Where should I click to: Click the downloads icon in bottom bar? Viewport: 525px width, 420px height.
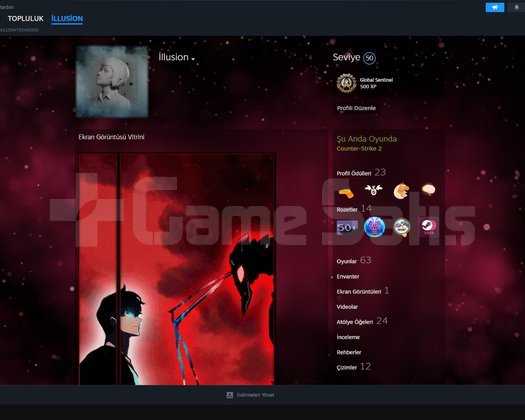tap(230, 395)
